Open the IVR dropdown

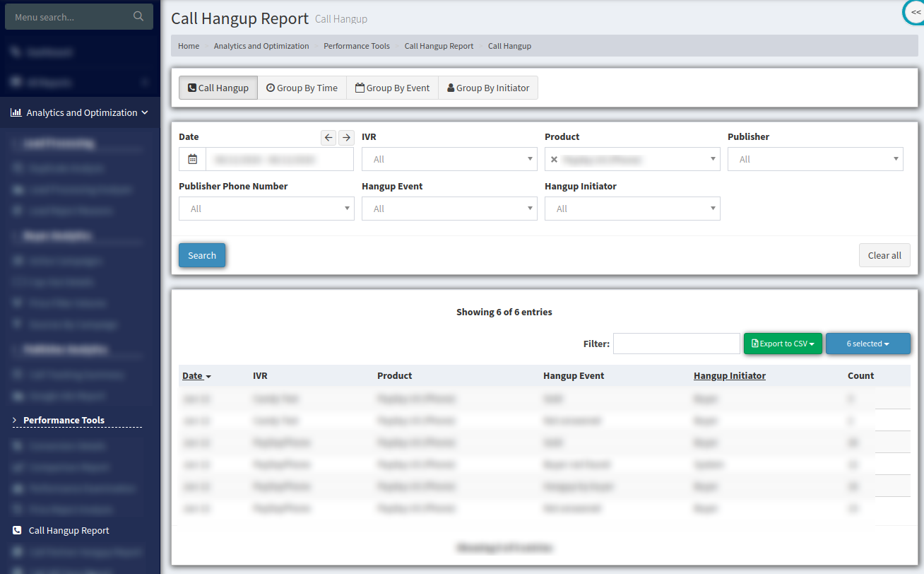pyautogui.click(x=449, y=160)
